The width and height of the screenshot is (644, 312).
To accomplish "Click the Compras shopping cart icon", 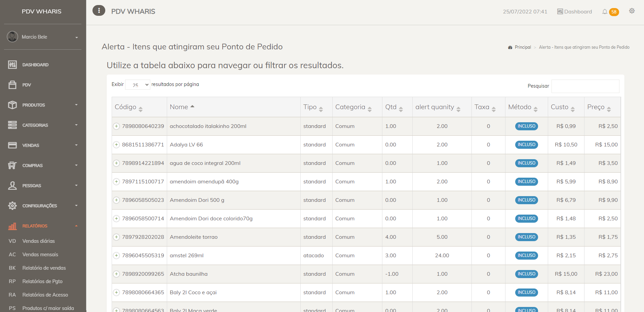I will pos(12,166).
